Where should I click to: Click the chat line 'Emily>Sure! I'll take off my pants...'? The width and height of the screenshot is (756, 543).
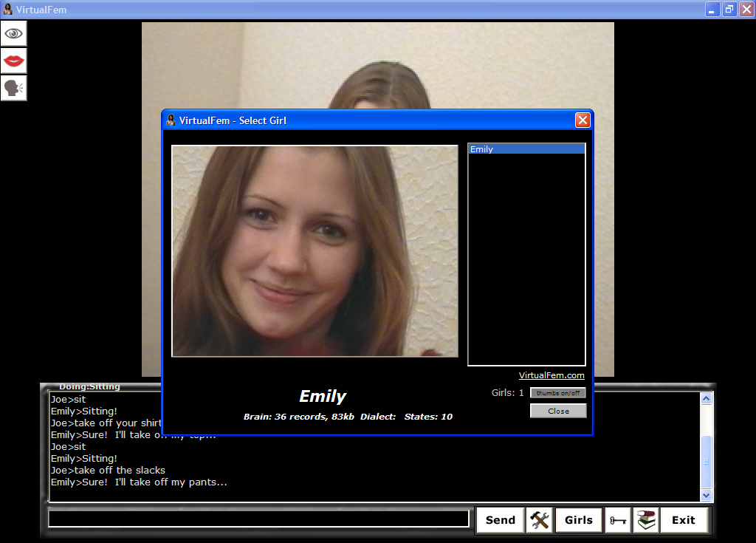coord(139,482)
